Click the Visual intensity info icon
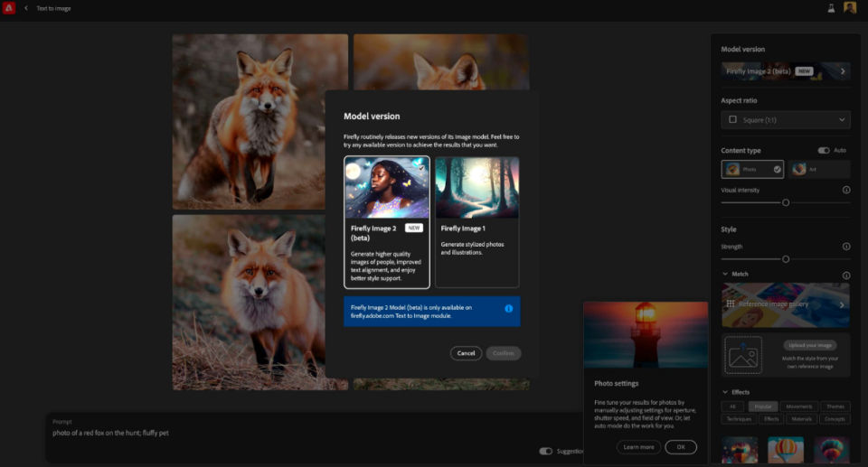Screen dimensions: 868x467 tap(846, 191)
